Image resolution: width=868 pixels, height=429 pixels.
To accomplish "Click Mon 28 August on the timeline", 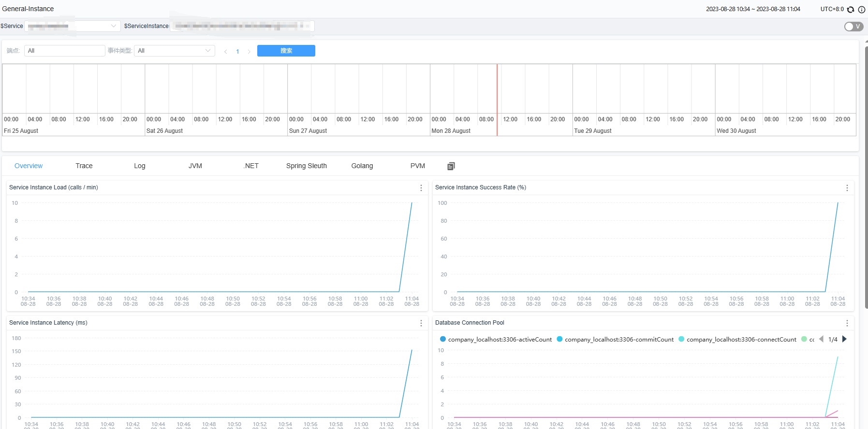I will [451, 131].
